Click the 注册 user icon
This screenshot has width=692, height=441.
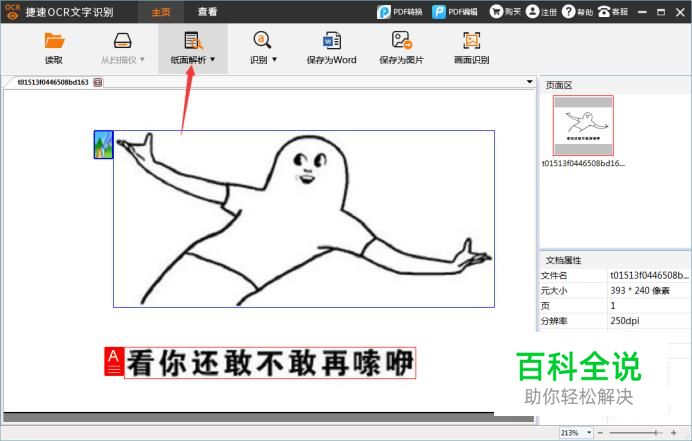click(x=532, y=11)
